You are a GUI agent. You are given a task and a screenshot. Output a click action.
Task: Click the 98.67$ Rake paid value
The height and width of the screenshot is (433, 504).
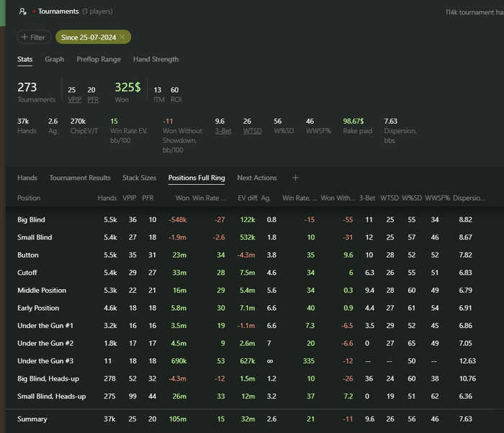pyautogui.click(x=354, y=121)
